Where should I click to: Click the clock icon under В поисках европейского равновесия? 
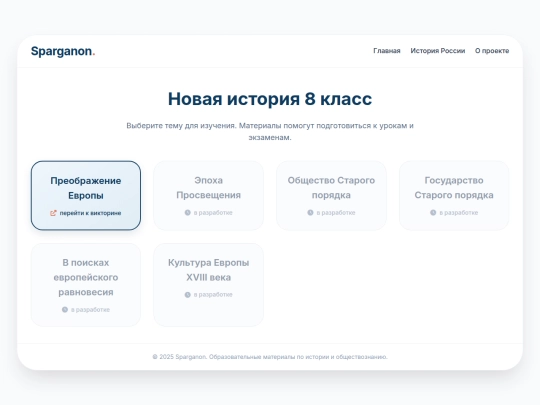[65, 310]
